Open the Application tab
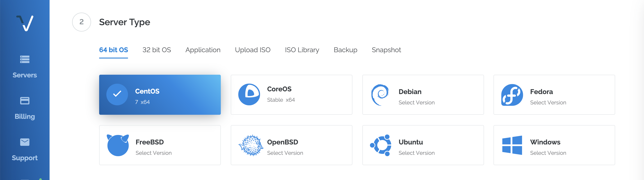Image resolution: width=644 pixels, height=180 pixels. [x=203, y=50]
